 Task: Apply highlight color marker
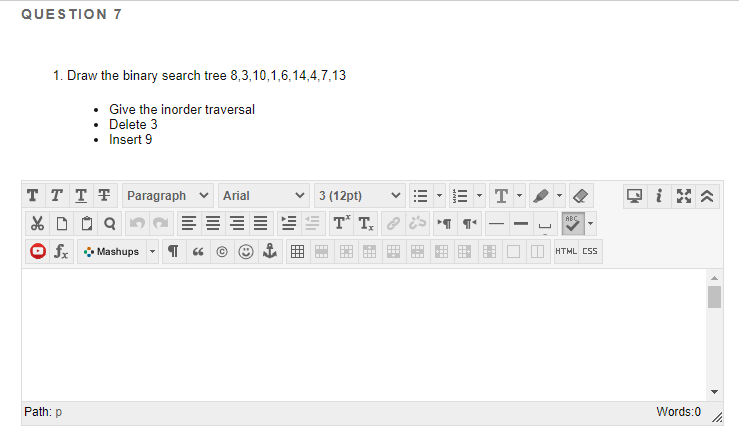tap(541, 196)
